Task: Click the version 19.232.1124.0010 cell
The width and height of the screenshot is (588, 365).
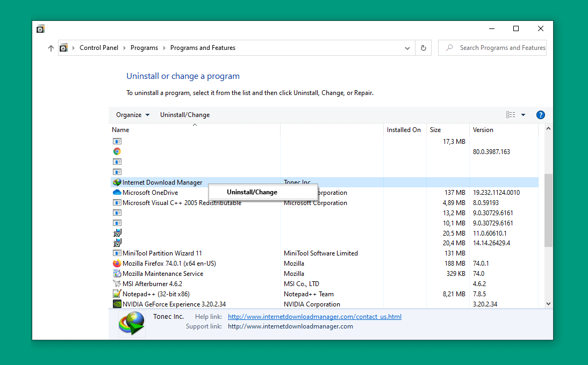Action: tap(496, 192)
